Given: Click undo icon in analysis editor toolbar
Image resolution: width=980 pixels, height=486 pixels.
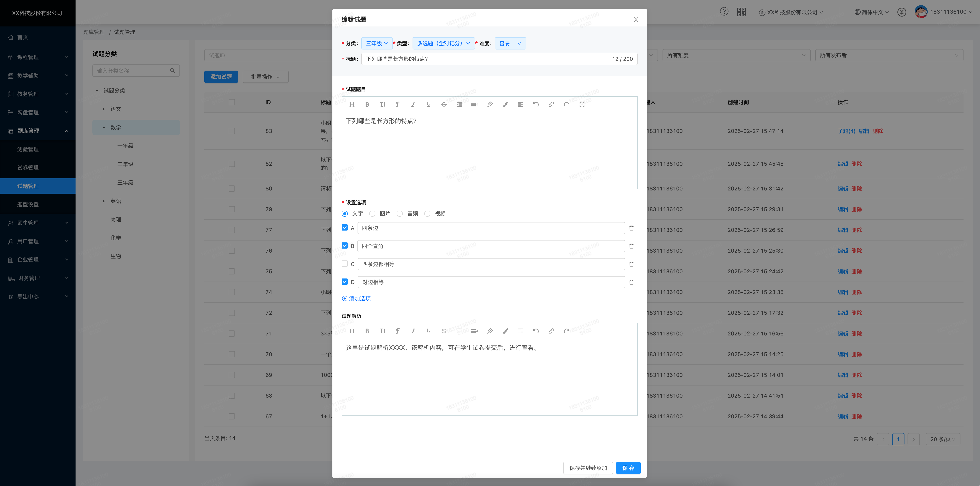Looking at the screenshot, I should click(x=536, y=331).
